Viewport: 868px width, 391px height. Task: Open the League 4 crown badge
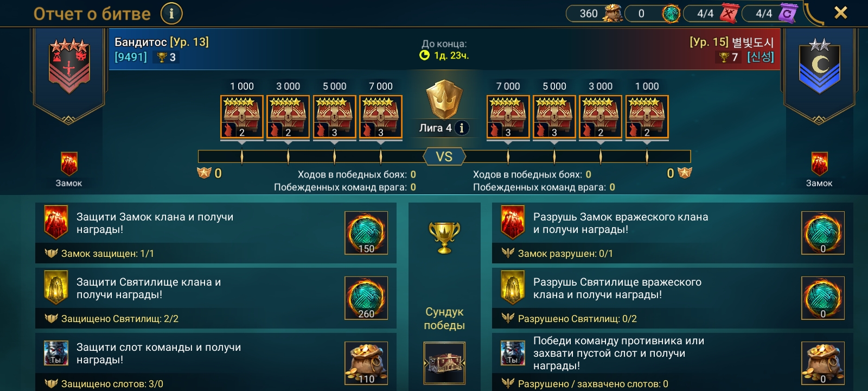pyautogui.click(x=444, y=99)
